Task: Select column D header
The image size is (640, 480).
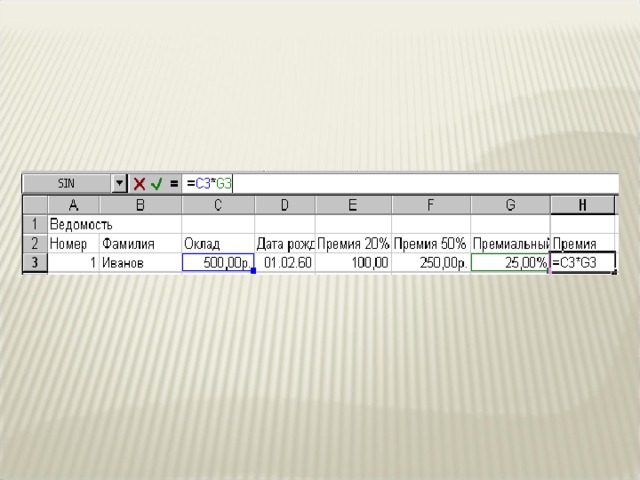Action: (285, 204)
